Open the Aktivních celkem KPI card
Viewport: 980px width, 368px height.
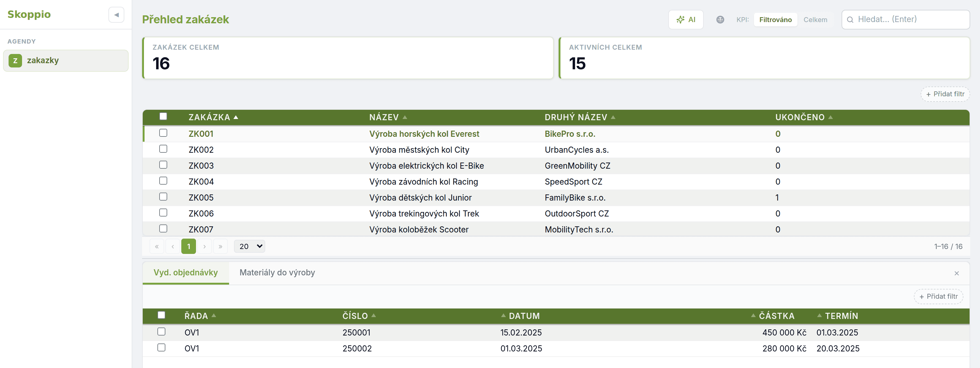(764, 58)
